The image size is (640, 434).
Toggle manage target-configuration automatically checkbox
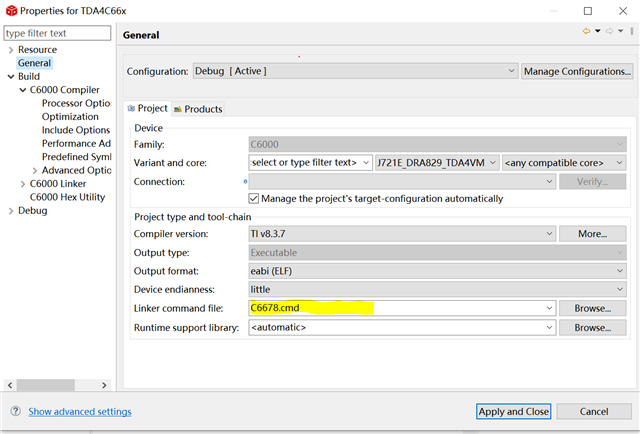253,198
